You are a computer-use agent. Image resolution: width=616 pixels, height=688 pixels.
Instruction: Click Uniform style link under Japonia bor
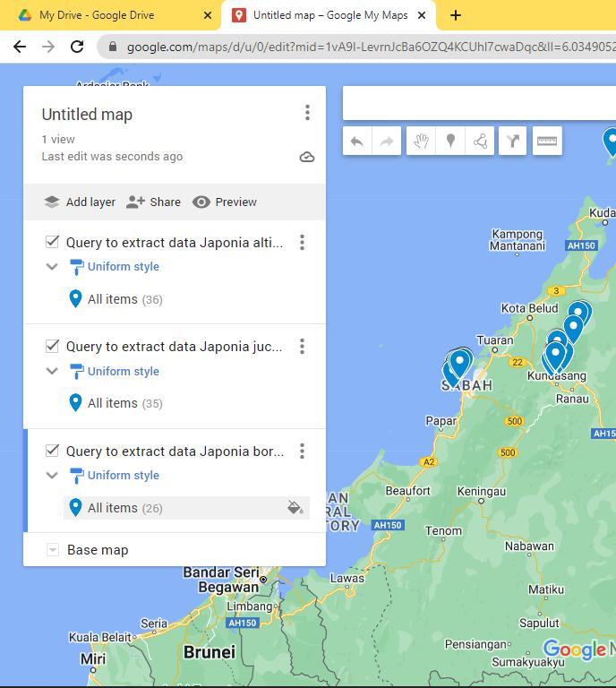(x=124, y=475)
